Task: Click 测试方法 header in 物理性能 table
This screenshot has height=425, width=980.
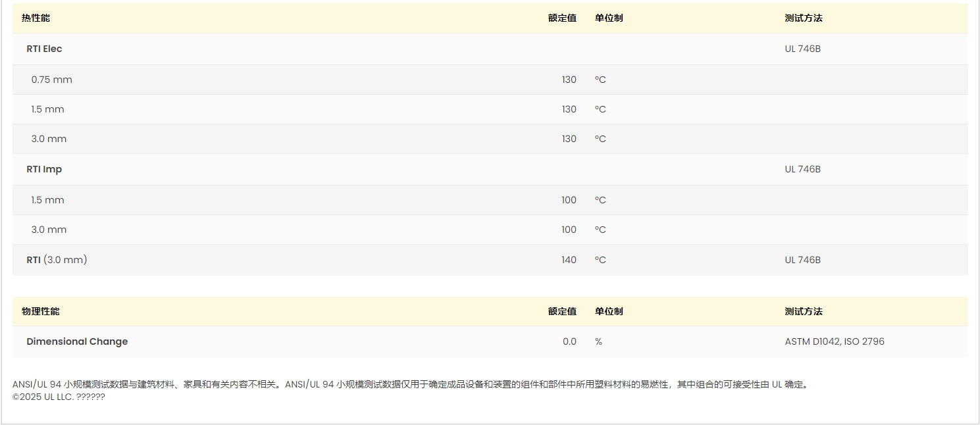Action: 804,311
